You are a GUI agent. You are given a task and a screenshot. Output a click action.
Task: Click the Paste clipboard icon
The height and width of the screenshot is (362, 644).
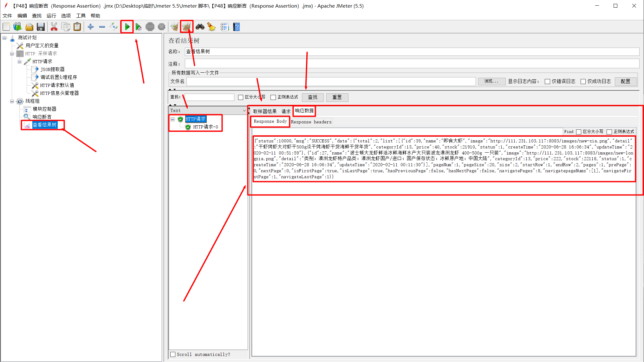point(77,27)
